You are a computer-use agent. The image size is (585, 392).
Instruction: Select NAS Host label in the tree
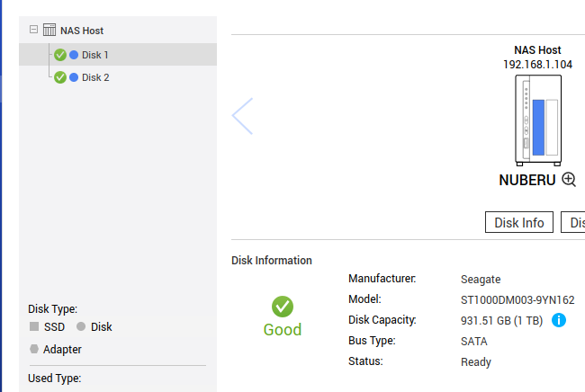point(82,31)
